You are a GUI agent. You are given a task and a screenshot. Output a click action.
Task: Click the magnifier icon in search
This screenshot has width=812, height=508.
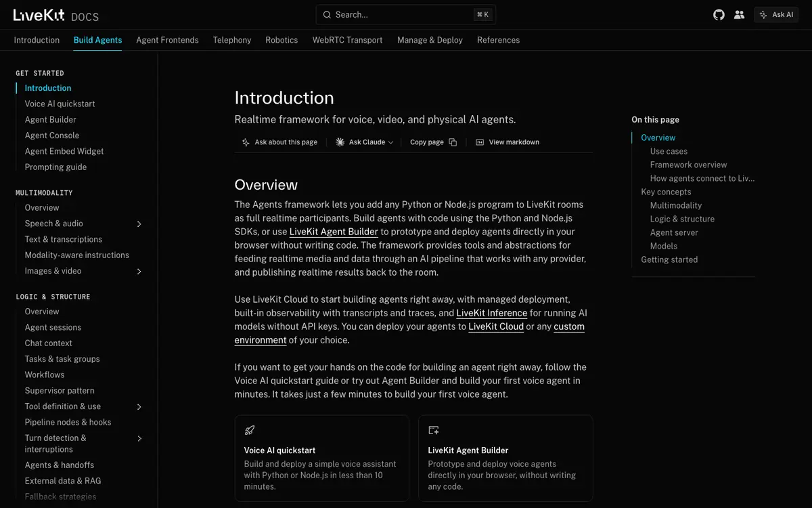tap(327, 14)
